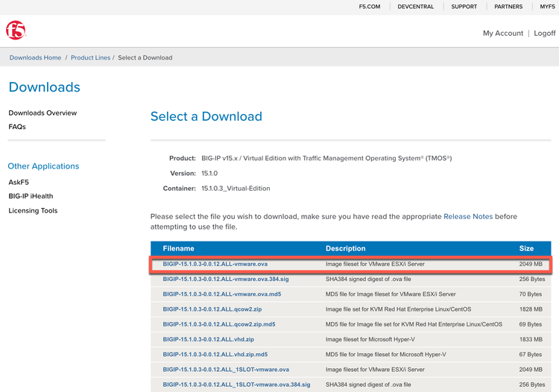Click container value 15.1.0.3_Virtual-Edition
Viewport: 559px width, 392px height.
[236, 189]
